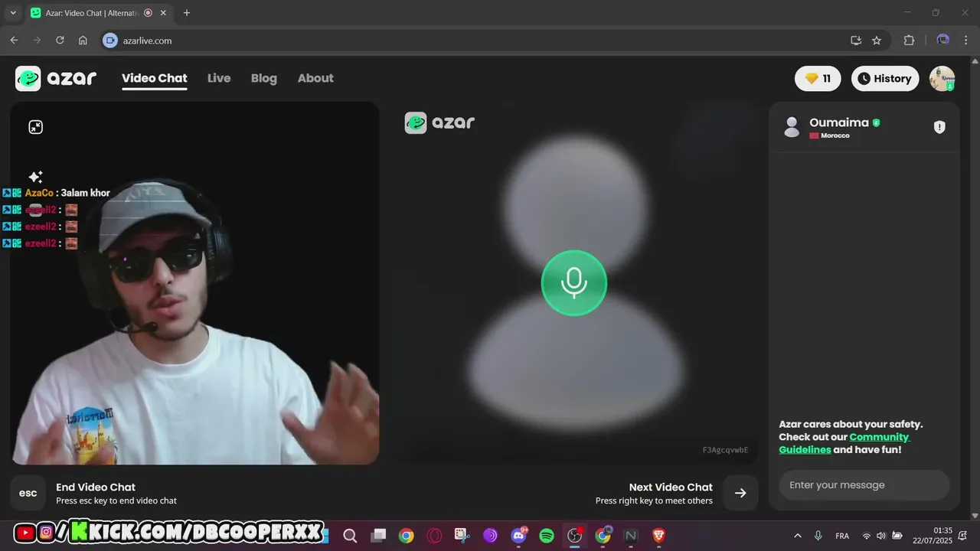Switch to the Live tab
980x551 pixels.
click(219, 78)
